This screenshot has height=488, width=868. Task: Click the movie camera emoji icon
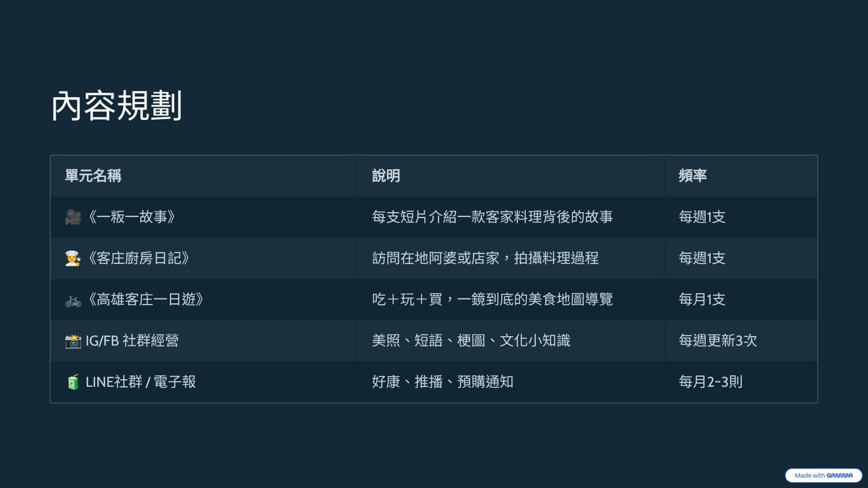pos(73,217)
